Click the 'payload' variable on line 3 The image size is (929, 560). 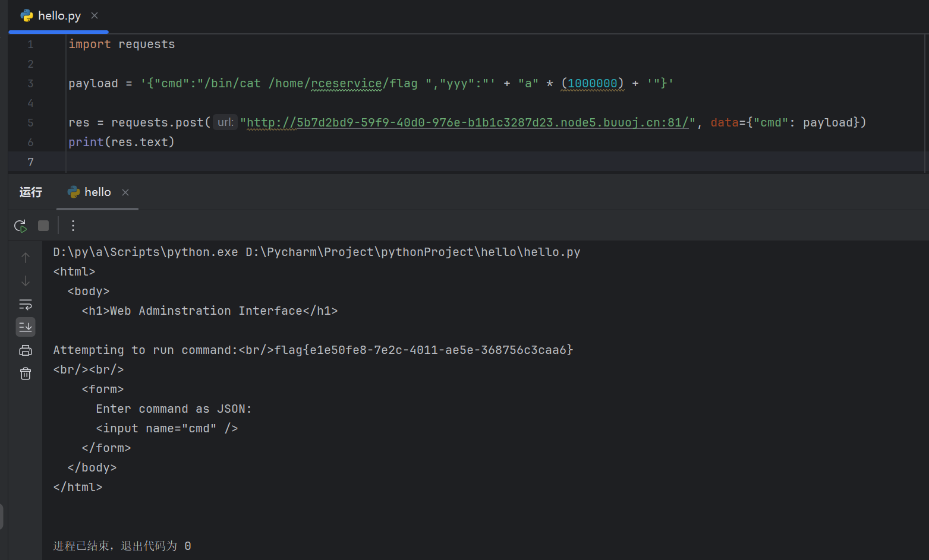[x=93, y=83]
